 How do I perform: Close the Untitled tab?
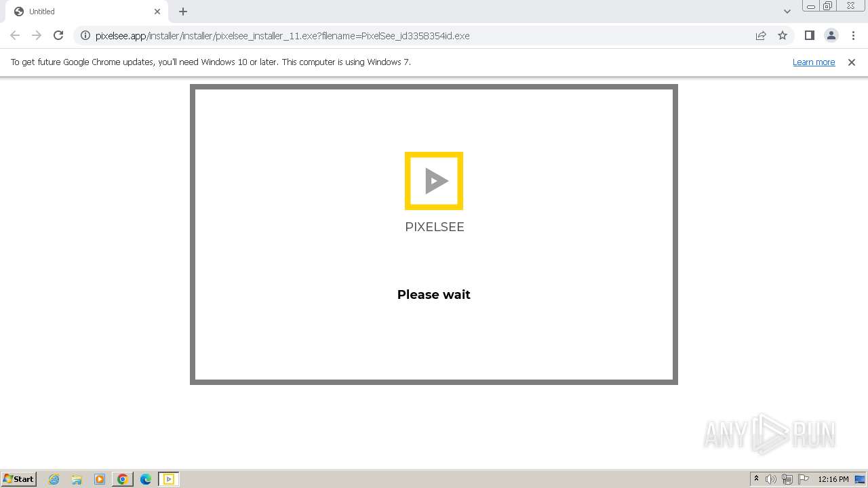(x=157, y=12)
